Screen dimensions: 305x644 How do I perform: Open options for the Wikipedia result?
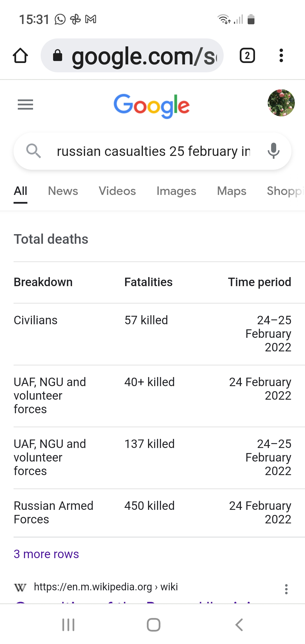(x=286, y=589)
